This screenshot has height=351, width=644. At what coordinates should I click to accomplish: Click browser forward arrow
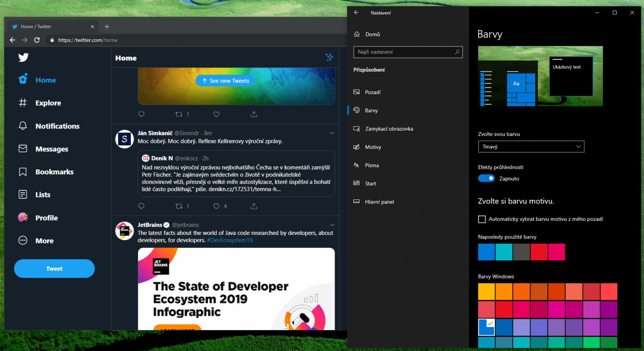pos(25,40)
